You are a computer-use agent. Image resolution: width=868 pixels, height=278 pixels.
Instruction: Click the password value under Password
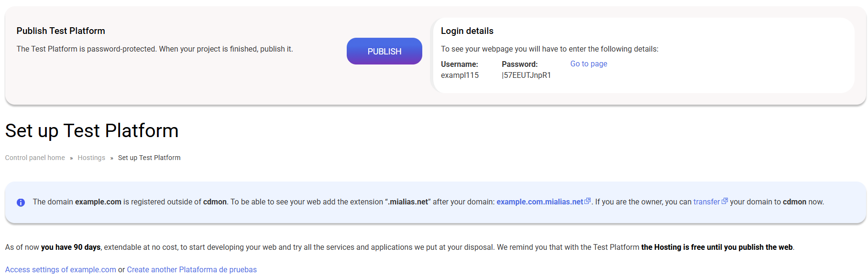pos(526,75)
